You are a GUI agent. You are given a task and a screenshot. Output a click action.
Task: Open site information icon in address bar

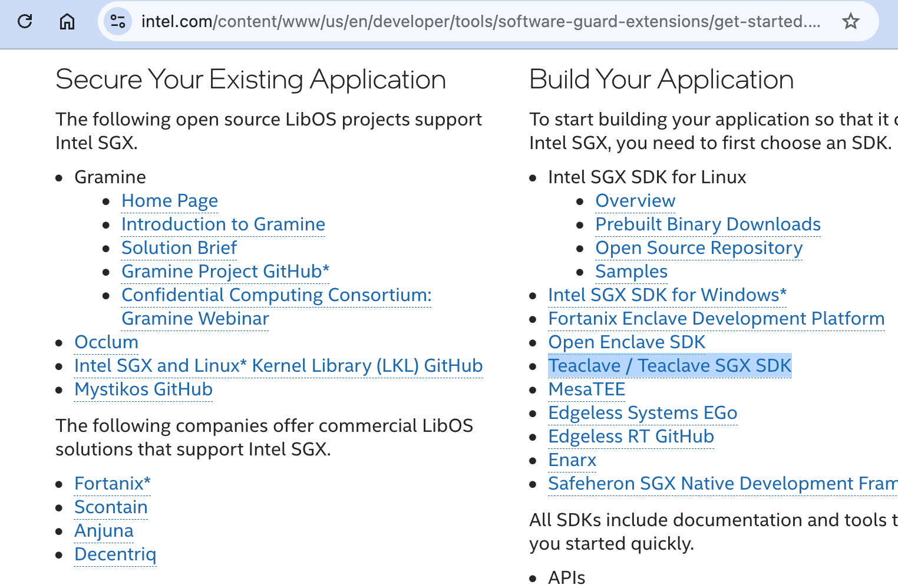tap(118, 22)
